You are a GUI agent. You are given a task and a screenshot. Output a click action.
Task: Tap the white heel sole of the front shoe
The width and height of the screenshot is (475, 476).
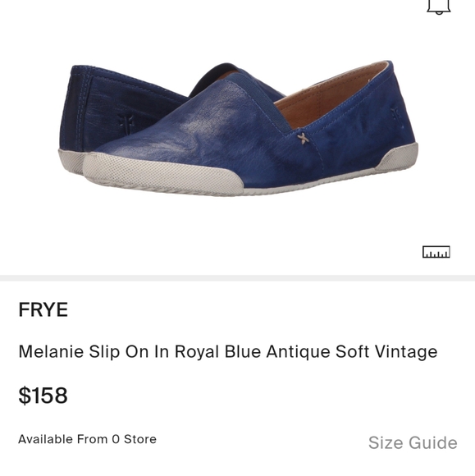coord(398,158)
